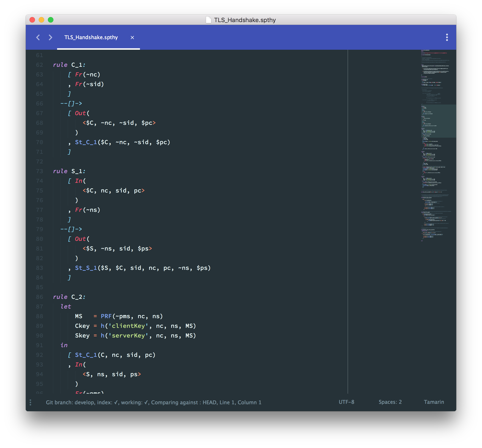Open the Spaces: 2 indentation selector

[390, 402]
